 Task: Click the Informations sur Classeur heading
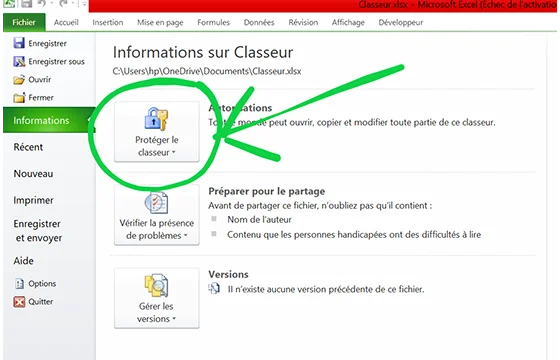pyautogui.click(x=203, y=52)
